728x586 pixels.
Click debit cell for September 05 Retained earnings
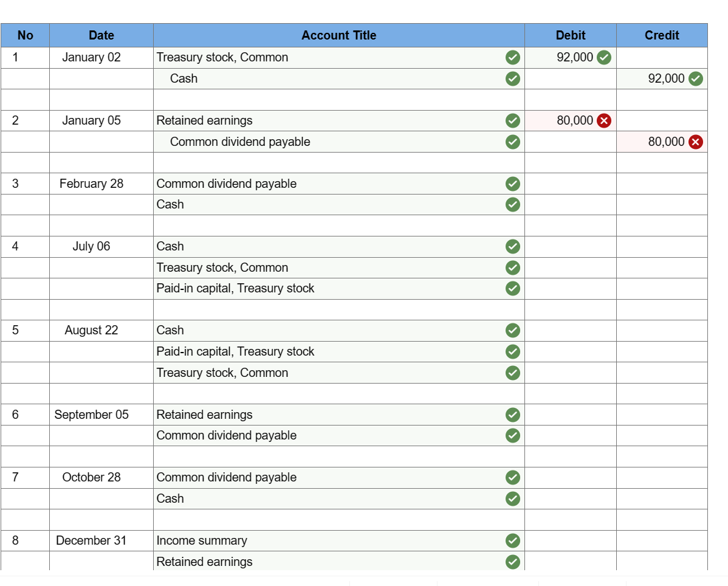pyautogui.click(x=571, y=415)
